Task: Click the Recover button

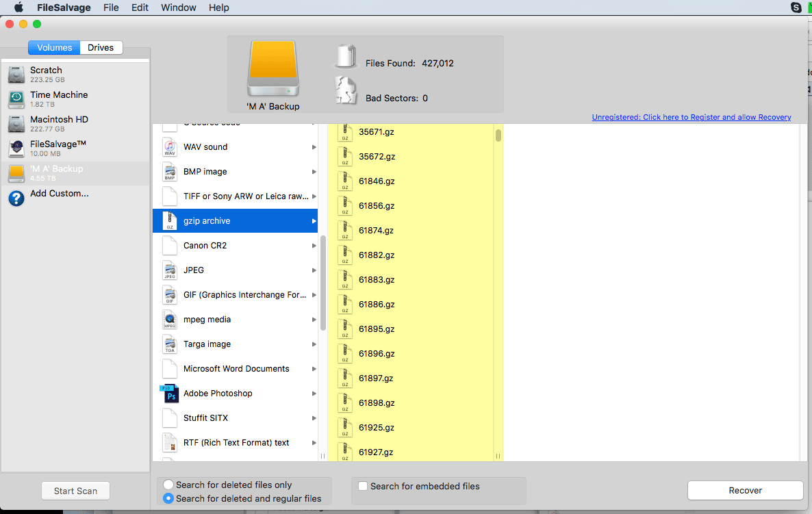Action: 745,490
